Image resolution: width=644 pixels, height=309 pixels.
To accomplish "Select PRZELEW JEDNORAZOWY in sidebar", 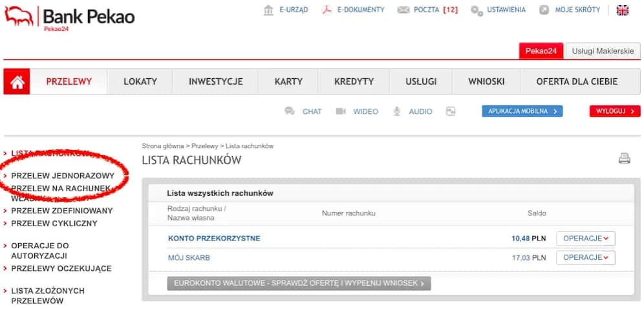I will point(63,176).
